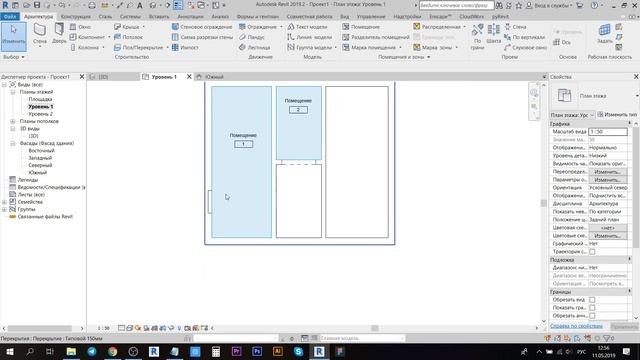Switch to the Южный view tab

point(214,77)
